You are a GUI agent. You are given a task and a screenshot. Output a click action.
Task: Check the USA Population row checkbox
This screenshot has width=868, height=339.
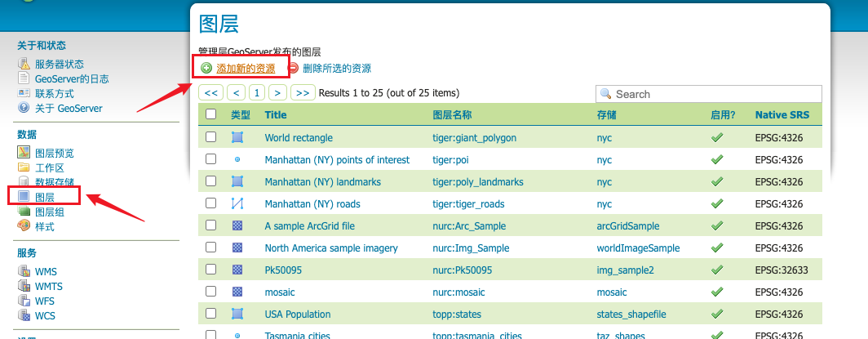click(211, 314)
